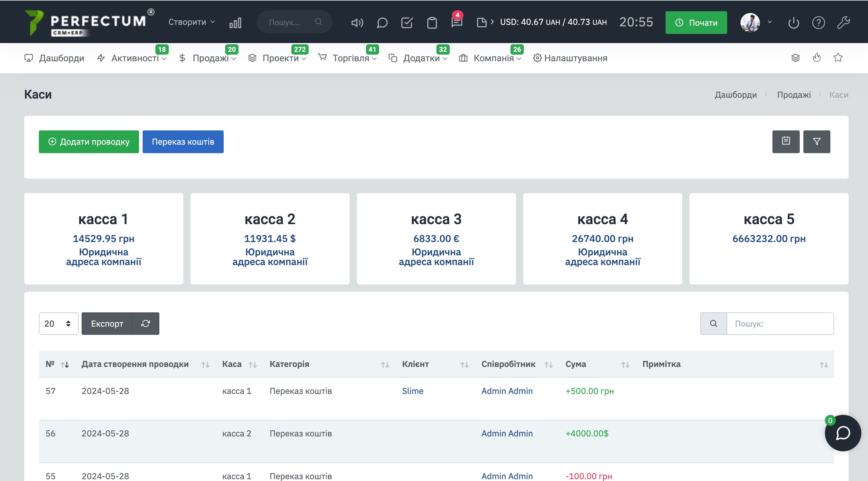Click Продажі in the breadcrumb
This screenshot has width=868, height=481.
(794, 95)
